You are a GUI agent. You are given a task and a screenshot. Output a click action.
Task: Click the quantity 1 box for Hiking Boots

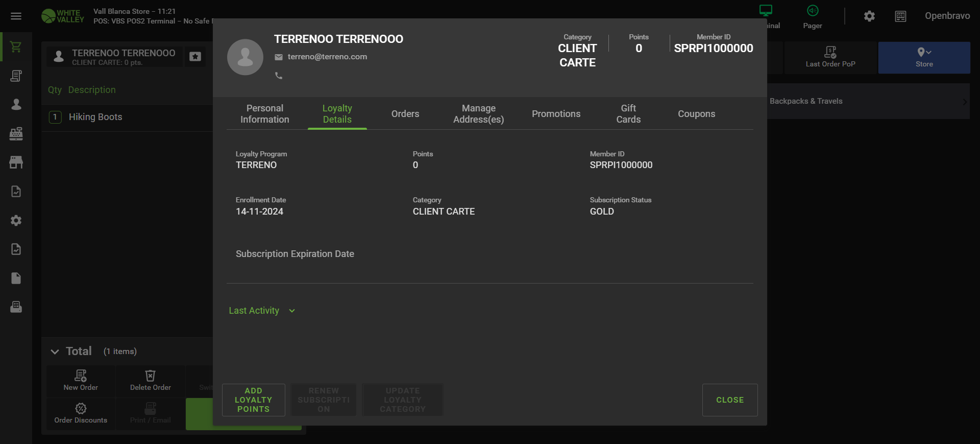(55, 117)
